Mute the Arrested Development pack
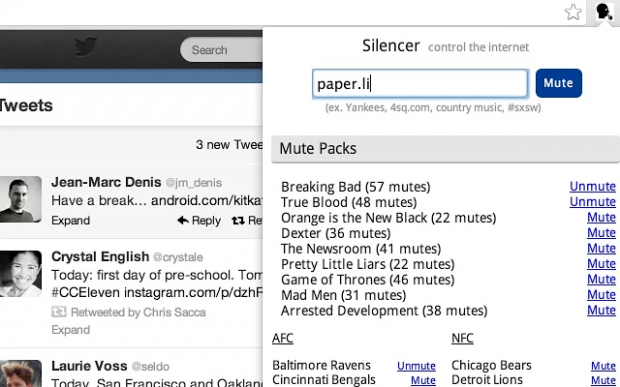620x387 pixels. click(601, 310)
